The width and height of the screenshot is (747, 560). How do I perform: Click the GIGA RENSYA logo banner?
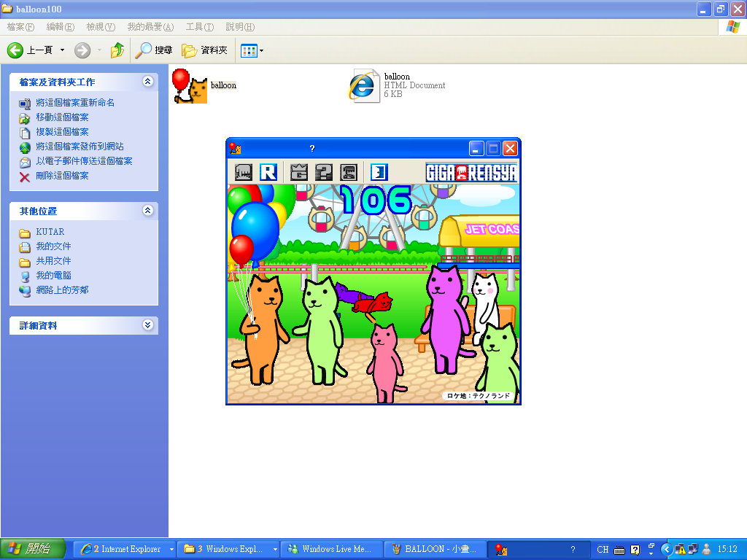click(x=471, y=173)
